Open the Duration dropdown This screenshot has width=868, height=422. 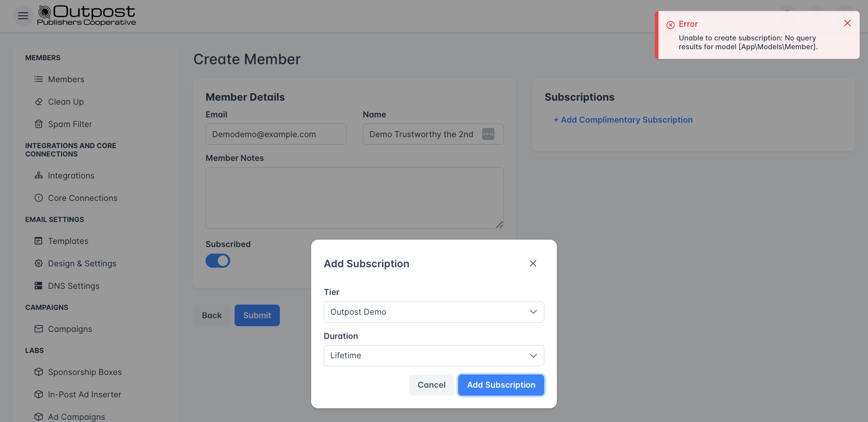pyautogui.click(x=434, y=356)
